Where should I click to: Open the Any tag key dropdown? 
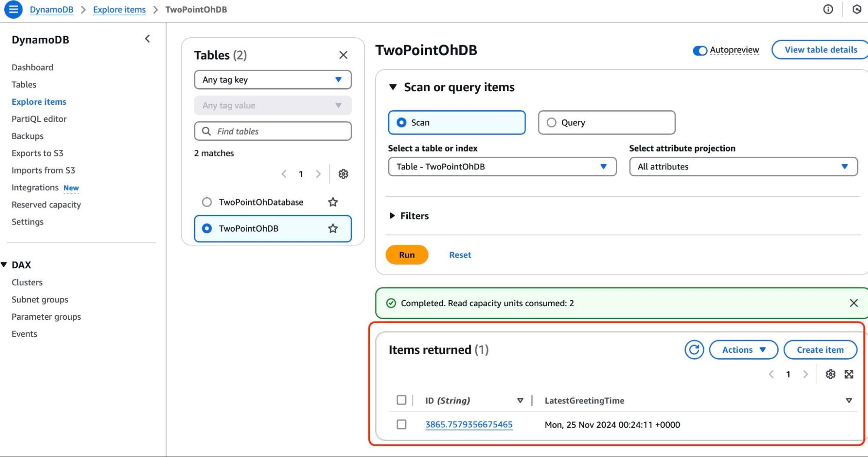(x=273, y=80)
